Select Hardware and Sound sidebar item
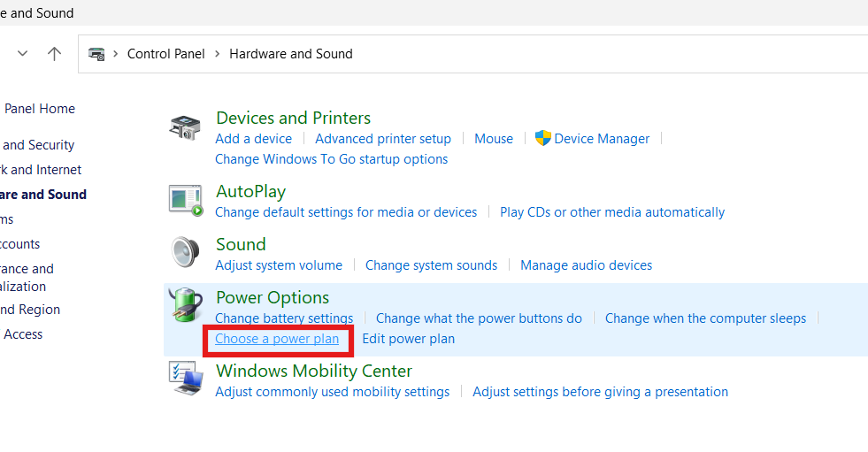The width and height of the screenshot is (868, 452). click(43, 195)
